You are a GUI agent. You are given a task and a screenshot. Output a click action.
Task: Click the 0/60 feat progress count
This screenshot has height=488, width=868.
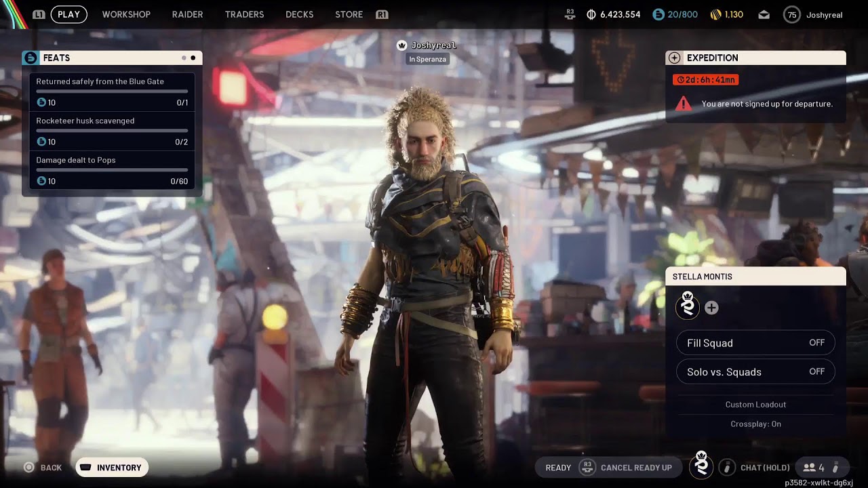tap(179, 182)
